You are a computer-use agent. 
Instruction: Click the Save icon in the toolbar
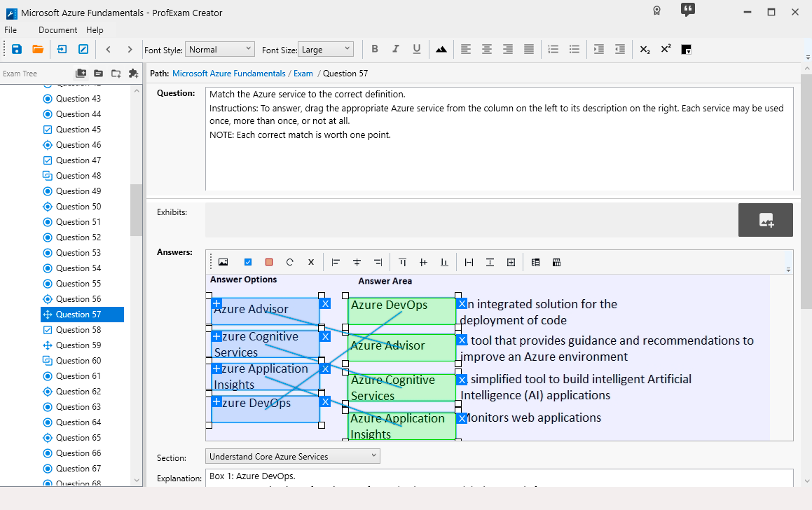pos(17,49)
